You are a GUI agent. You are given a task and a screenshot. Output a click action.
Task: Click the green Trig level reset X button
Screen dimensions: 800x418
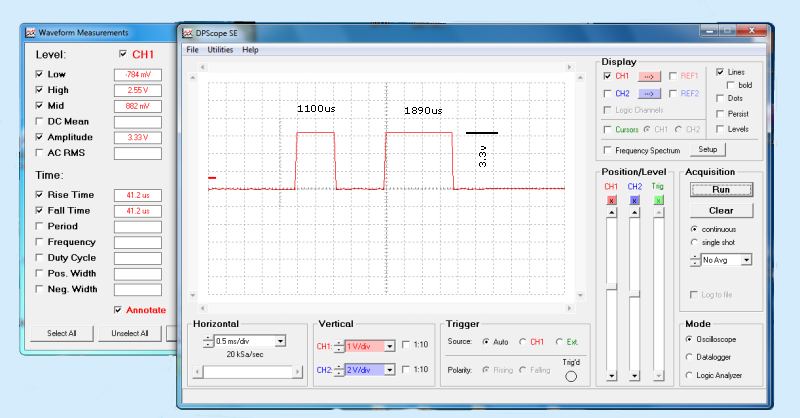[x=658, y=201]
